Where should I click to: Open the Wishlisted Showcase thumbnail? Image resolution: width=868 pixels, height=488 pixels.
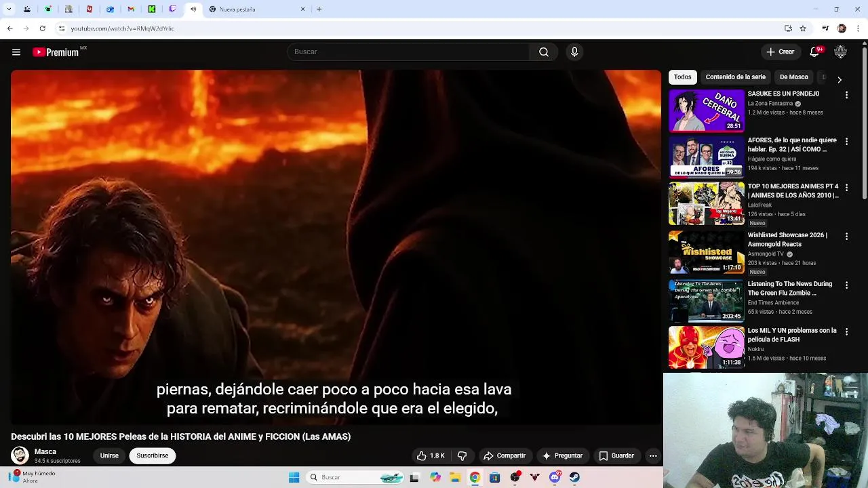click(x=706, y=252)
